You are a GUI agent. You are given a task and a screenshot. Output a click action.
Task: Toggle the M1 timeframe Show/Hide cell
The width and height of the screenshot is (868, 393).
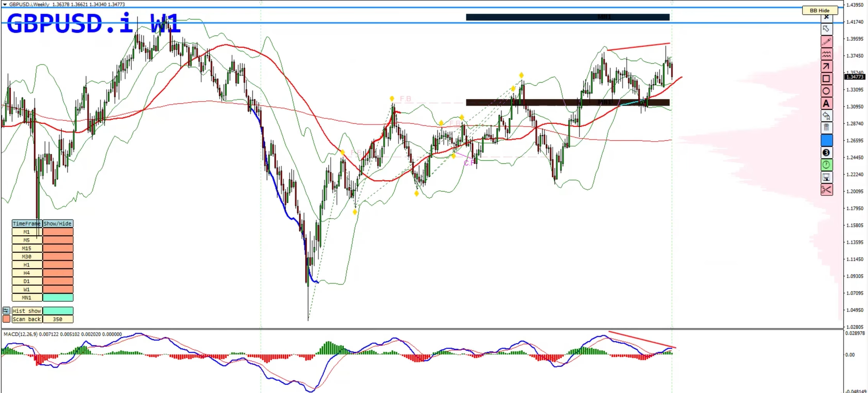(58, 232)
